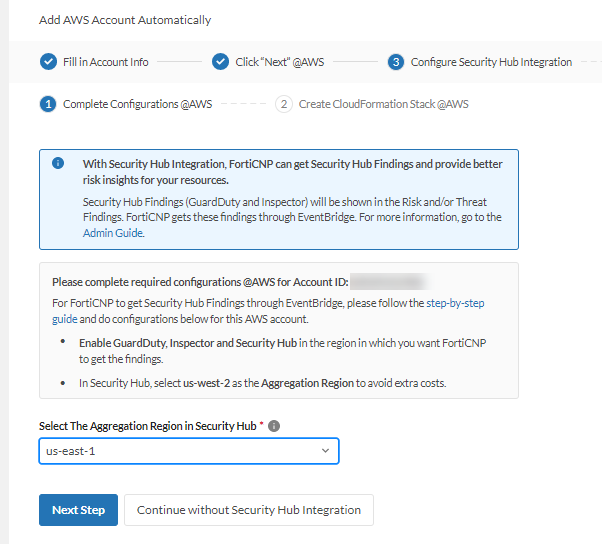Select the Configure Security Hub Integration step label
This screenshot has height=544, width=602.
click(491, 62)
